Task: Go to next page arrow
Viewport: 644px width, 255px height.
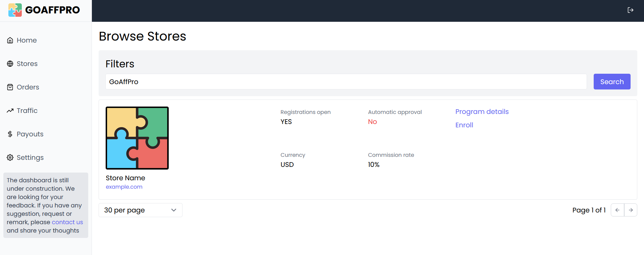Action: (x=631, y=210)
